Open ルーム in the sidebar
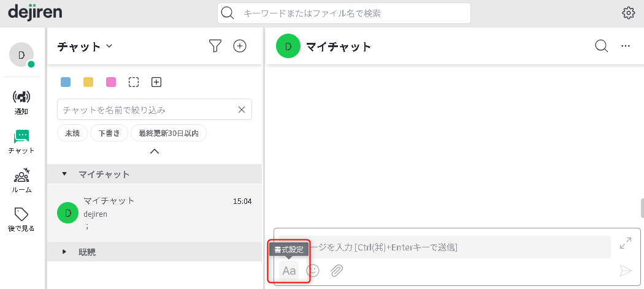This screenshot has height=289, width=644. [21, 181]
